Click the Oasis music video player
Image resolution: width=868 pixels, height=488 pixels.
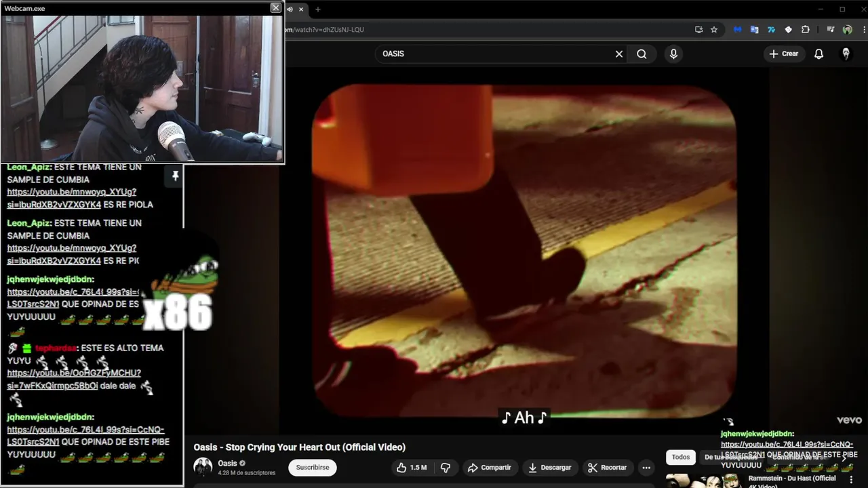(524, 251)
